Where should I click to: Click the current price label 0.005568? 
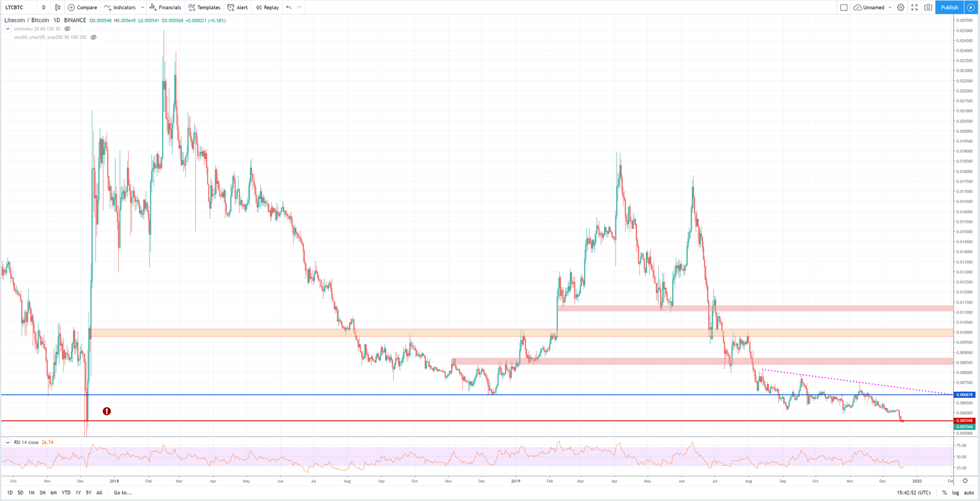(964, 427)
